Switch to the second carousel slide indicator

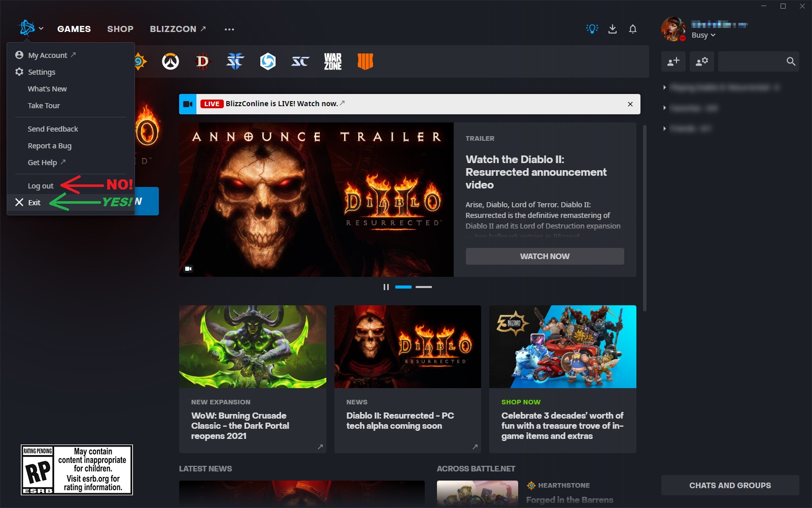(424, 287)
